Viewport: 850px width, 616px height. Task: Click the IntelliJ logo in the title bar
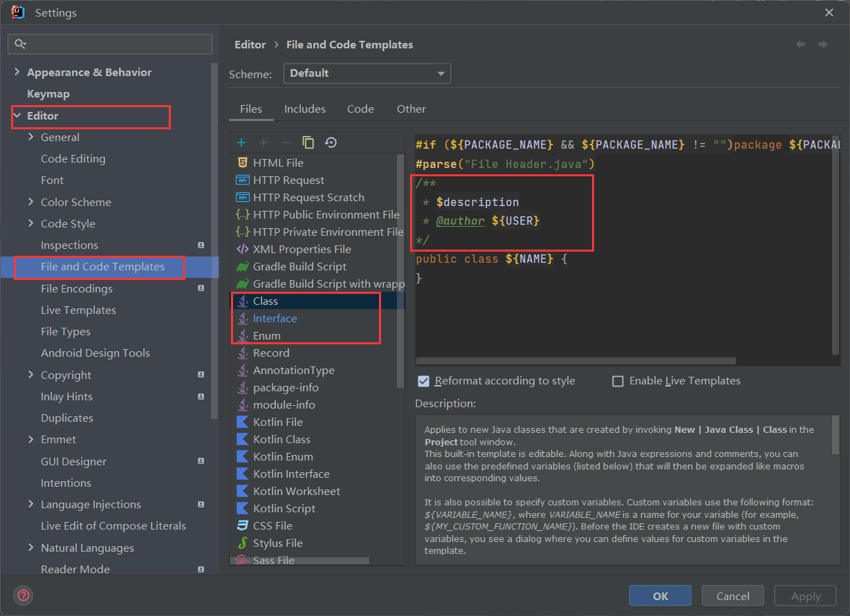[x=18, y=12]
